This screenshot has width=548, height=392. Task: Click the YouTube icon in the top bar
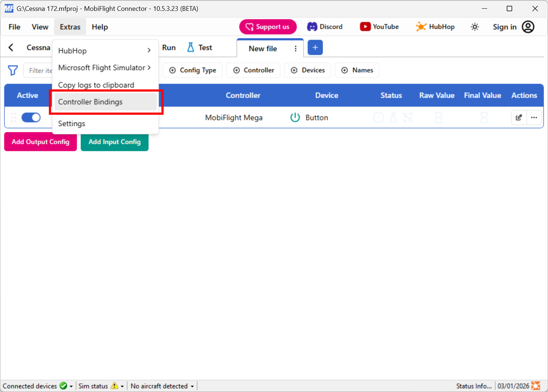click(366, 26)
